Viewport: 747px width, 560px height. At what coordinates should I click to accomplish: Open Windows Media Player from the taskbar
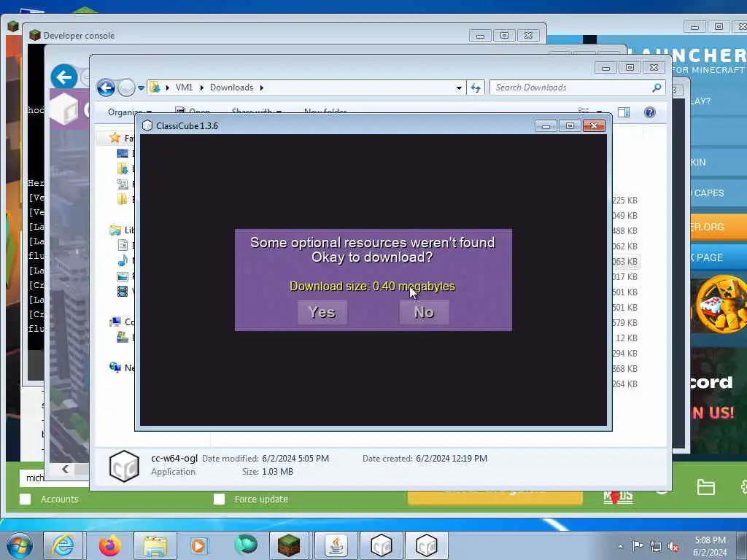(x=198, y=545)
